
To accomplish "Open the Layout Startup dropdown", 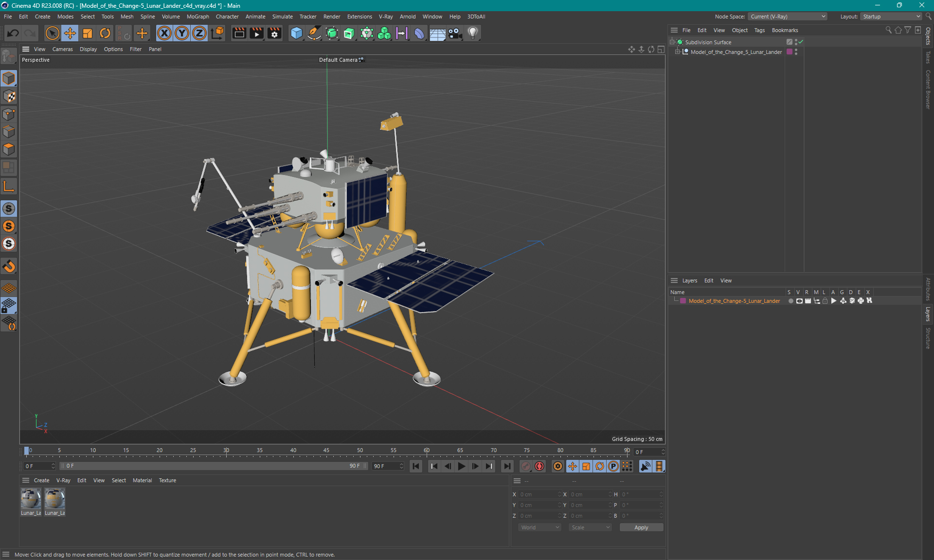I will (x=891, y=17).
